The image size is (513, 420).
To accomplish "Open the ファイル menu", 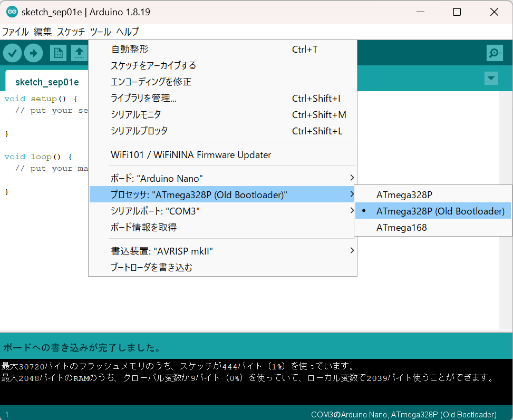I will (x=15, y=32).
